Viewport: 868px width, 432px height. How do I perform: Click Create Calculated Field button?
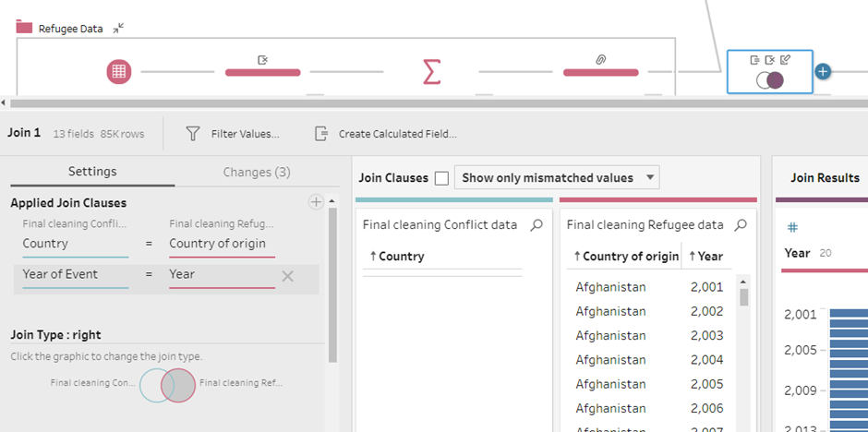point(386,134)
